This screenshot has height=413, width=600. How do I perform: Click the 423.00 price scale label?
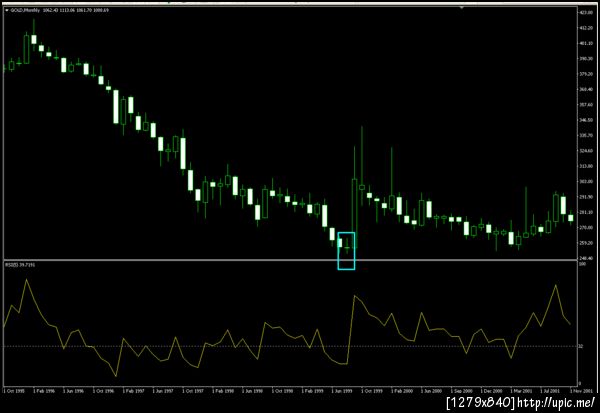click(x=586, y=13)
